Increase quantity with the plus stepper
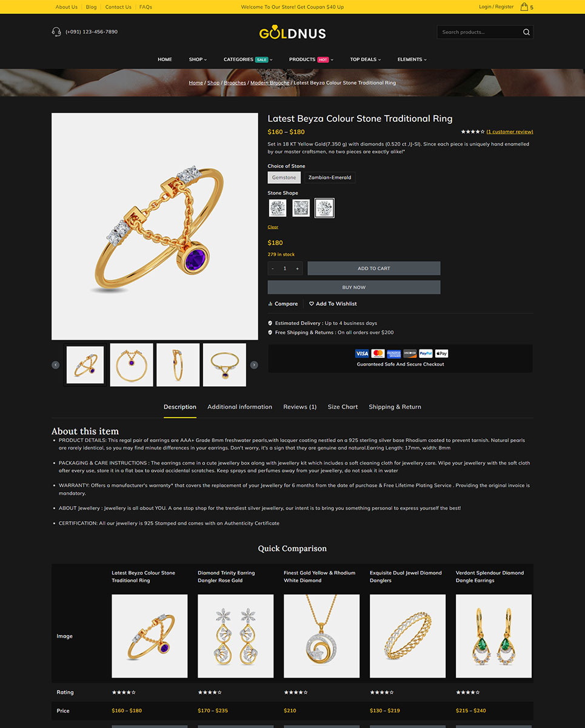This screenshot has width=585, height=728. 297,268
